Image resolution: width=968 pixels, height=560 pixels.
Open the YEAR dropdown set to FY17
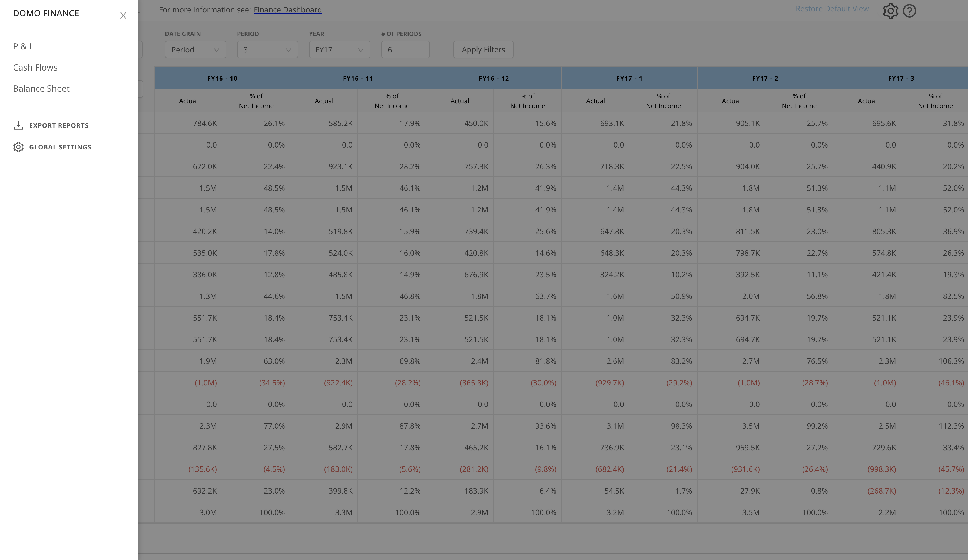tap(339, 49)
